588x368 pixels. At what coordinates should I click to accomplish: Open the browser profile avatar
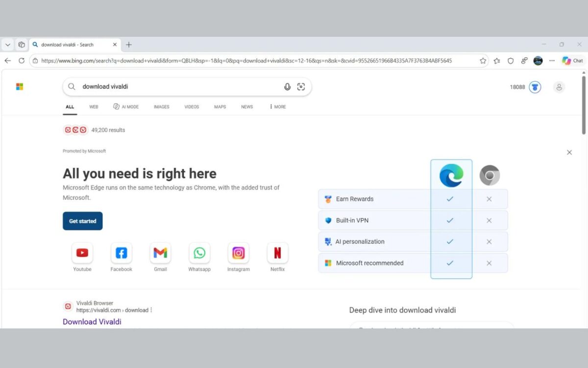point(538,61)
